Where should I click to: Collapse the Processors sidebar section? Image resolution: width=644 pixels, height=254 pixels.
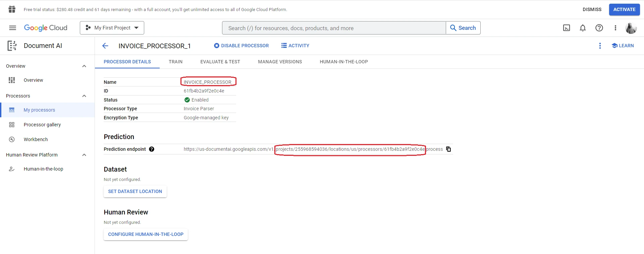pos(84,96)
